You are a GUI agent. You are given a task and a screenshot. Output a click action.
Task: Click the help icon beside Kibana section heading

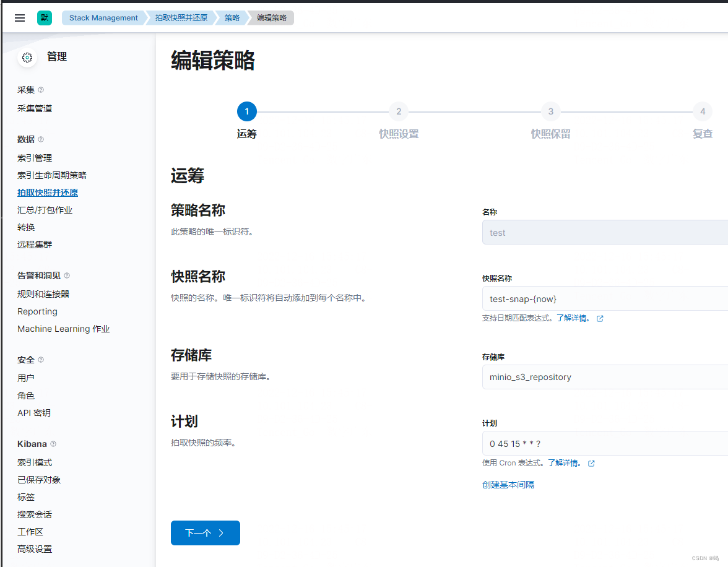[53, 444]
